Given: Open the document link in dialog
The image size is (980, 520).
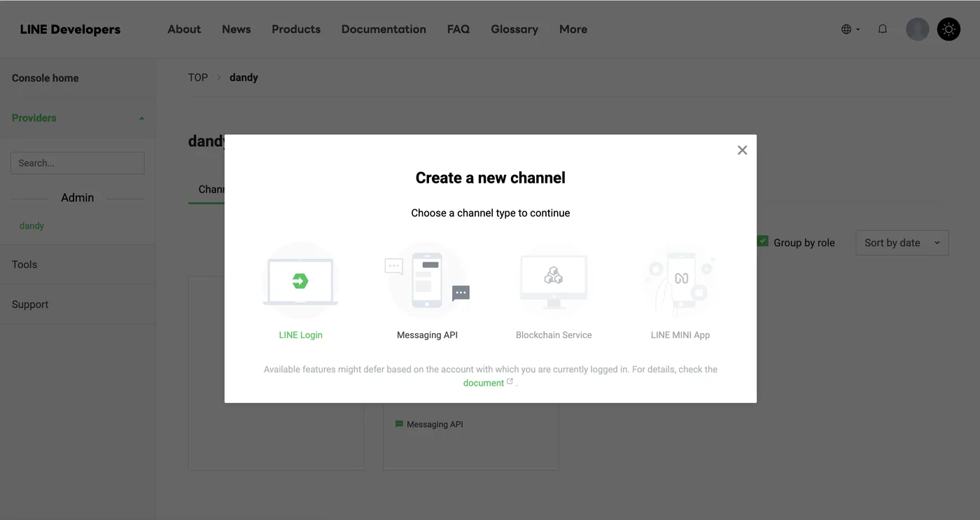Looking at the screenshot, I should point(483,383).
